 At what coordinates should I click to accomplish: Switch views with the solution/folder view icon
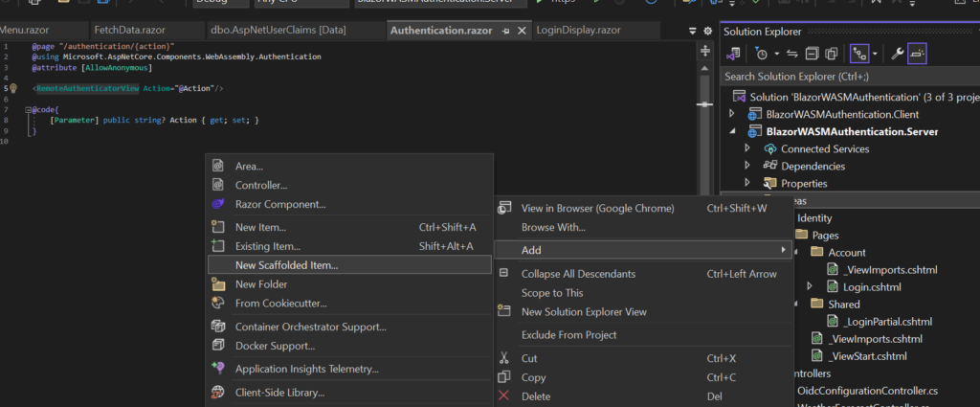pos(733,54)
